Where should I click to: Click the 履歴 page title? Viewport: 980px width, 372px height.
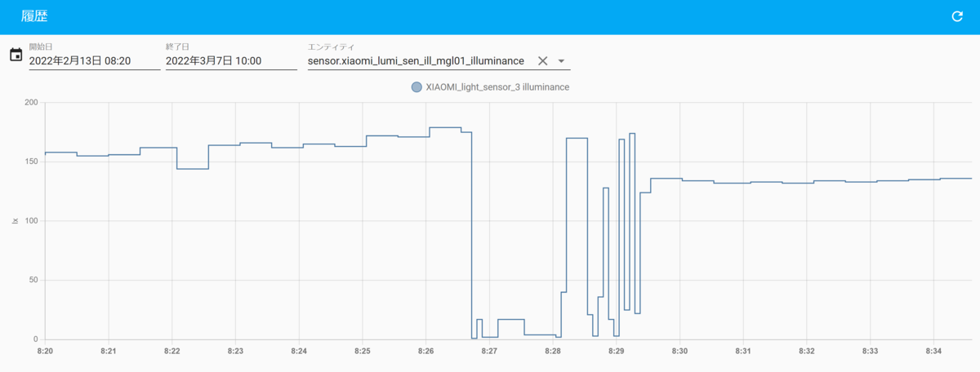point(34,16)
